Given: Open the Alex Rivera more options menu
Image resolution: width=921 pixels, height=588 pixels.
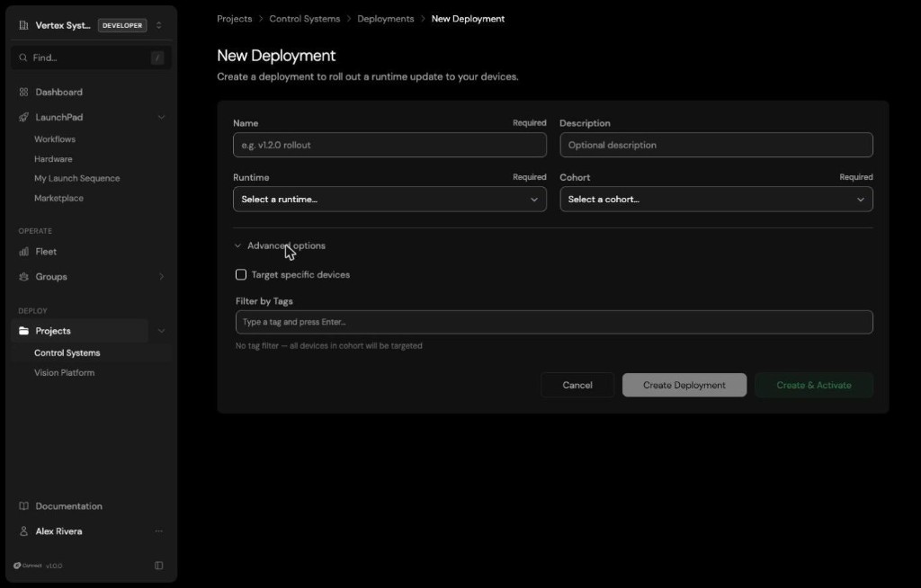Looking at the screenshot, I should pyautogui.click(x=158, y=531).
